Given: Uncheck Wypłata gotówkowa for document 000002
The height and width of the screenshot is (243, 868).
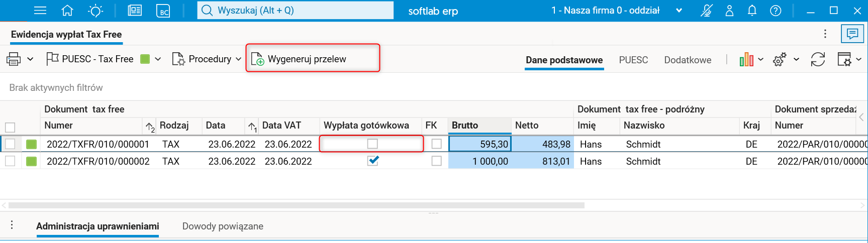Looking at the screenshot, I should pyautogui.click(x=372, y=161).
